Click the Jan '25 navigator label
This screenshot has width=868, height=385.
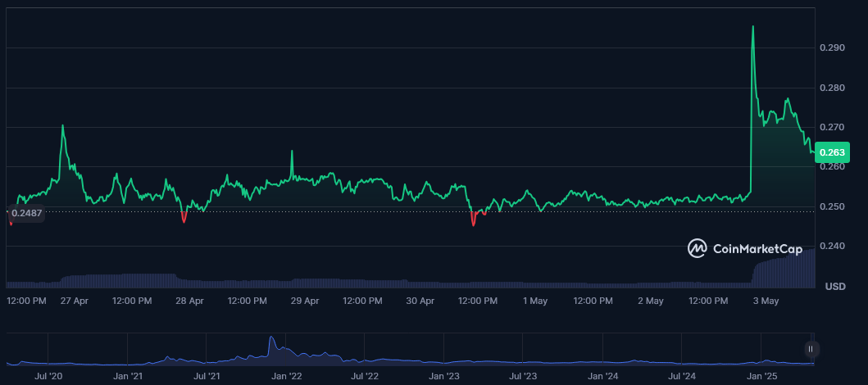tap(761, 376)
